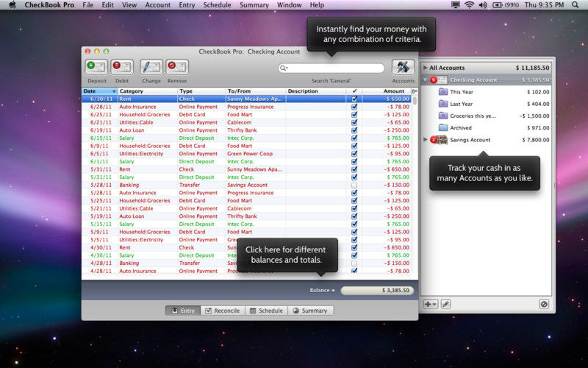Uncheck cleared box for 6/1/11 Salary
The image size is (588, 368).
pyautogui.click(x=354, y=161)
